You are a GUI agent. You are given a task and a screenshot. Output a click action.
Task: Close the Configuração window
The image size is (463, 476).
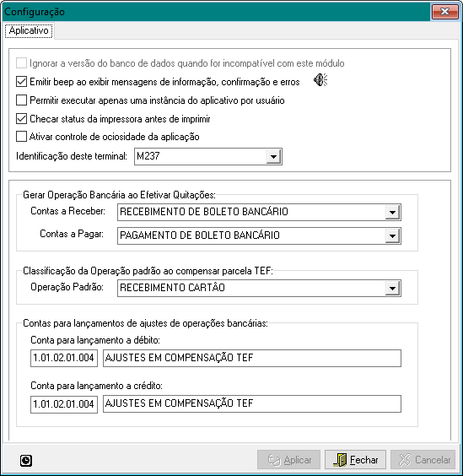(x=444, y=12)
